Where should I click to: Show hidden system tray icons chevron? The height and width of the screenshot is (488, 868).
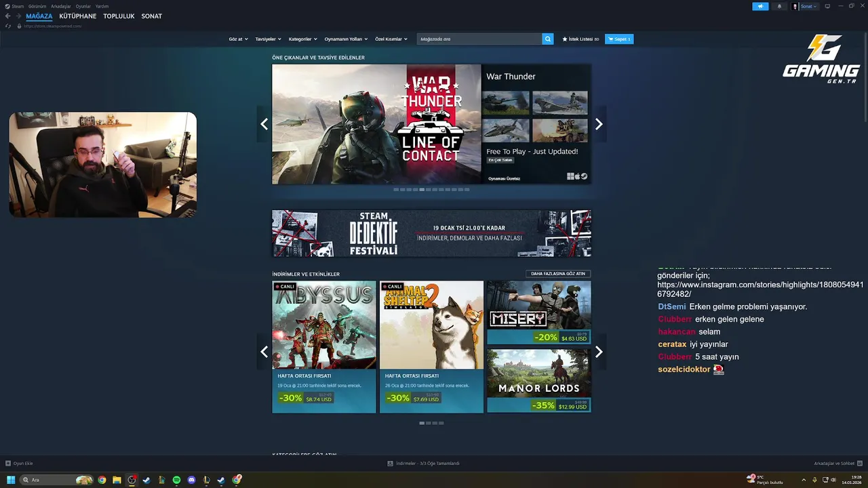tap(804, 480)
